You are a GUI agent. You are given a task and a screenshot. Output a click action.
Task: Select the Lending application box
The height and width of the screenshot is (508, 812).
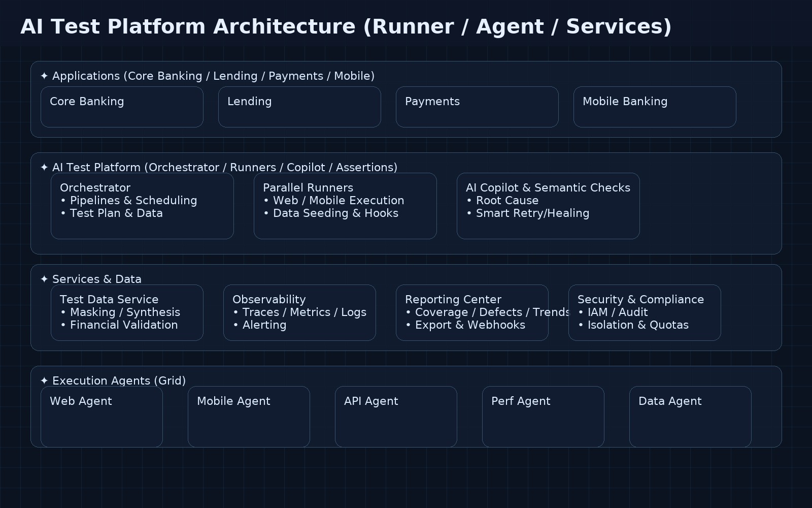click(x=299, y=107)
